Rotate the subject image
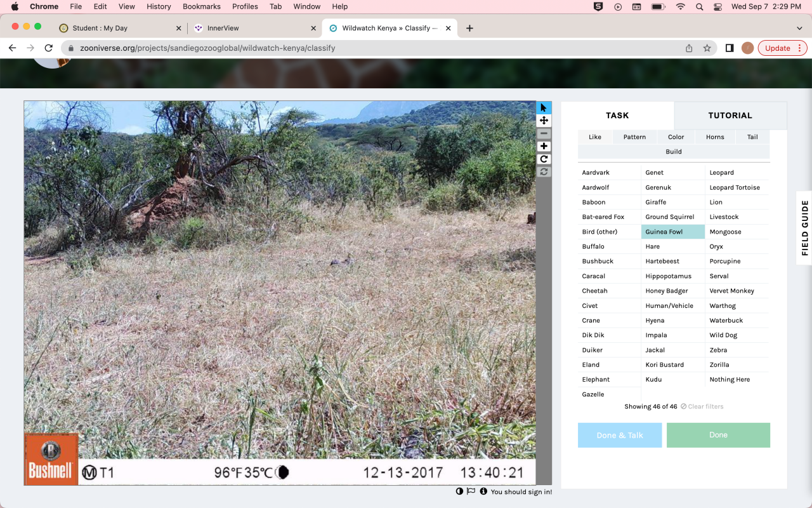The image size is (812, 508). [544, 159]
